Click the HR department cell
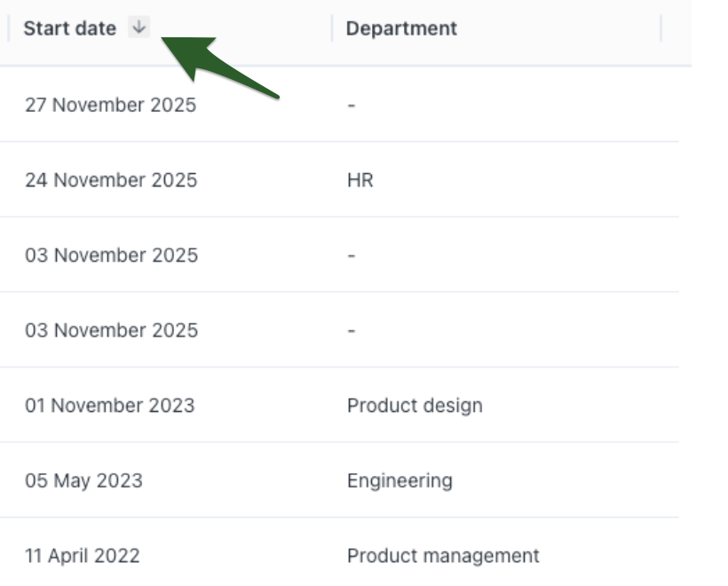The image size is (728, 586). coord(360,180)
